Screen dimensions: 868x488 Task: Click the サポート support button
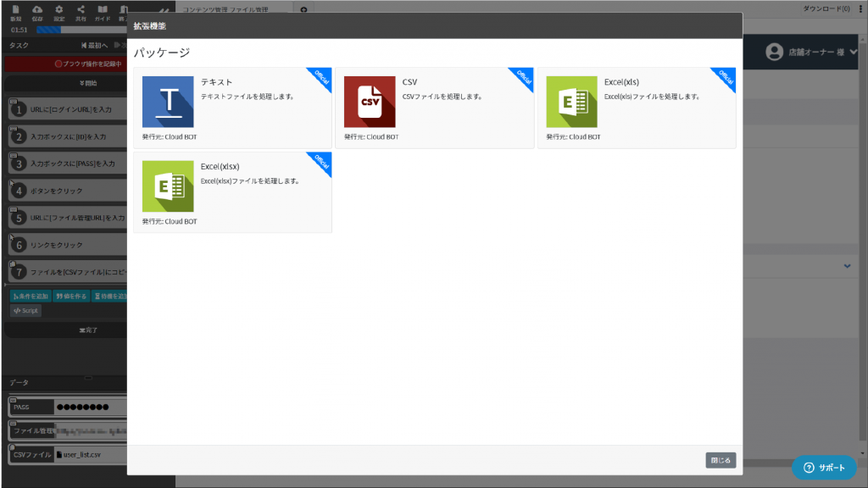coord(824,468)
